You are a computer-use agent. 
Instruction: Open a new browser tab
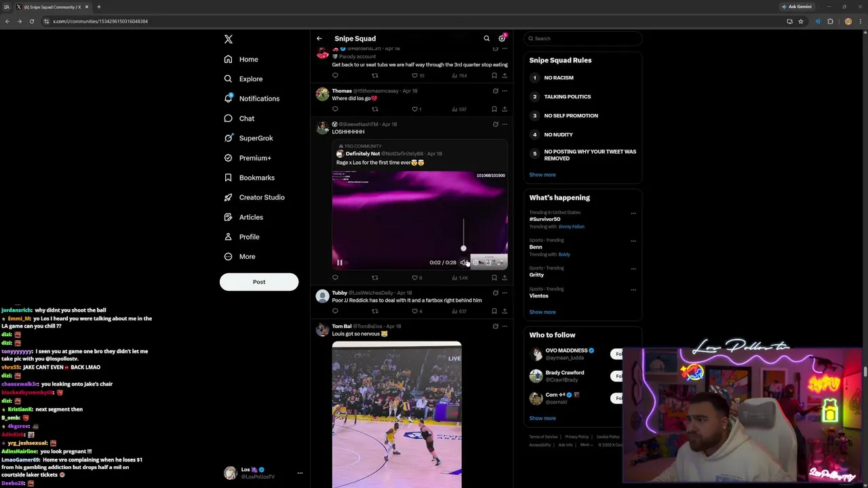(98, 7)
